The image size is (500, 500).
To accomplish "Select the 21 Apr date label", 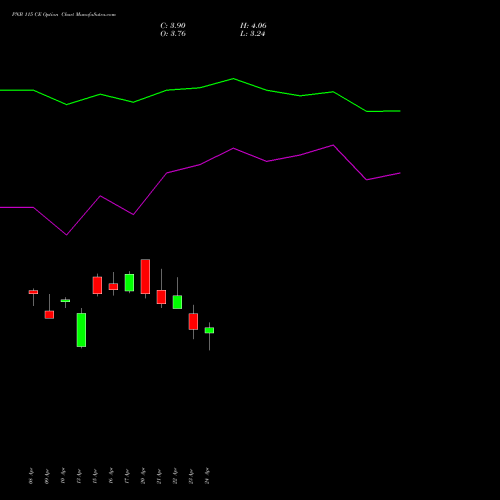I will pyautogui.click(x=159, y=476).
